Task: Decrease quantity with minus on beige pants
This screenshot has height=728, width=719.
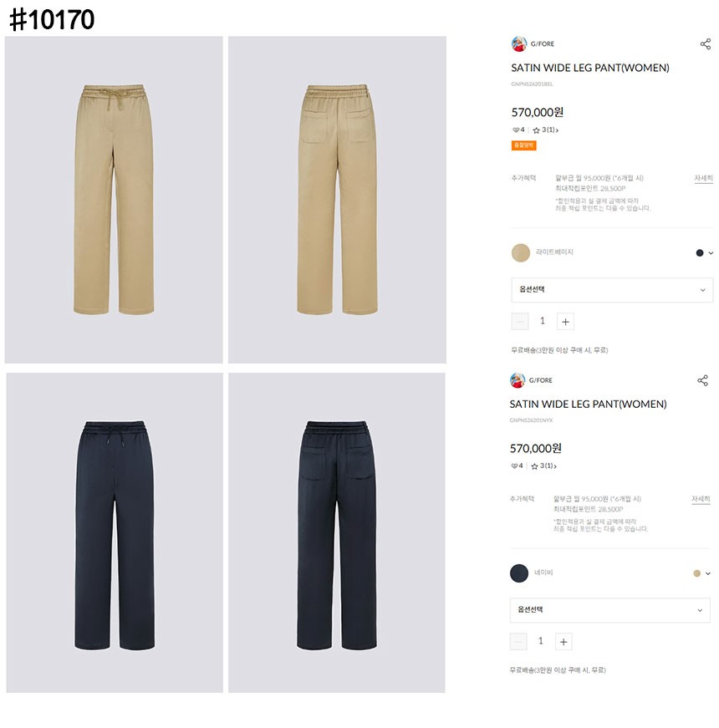Action: 520,321
